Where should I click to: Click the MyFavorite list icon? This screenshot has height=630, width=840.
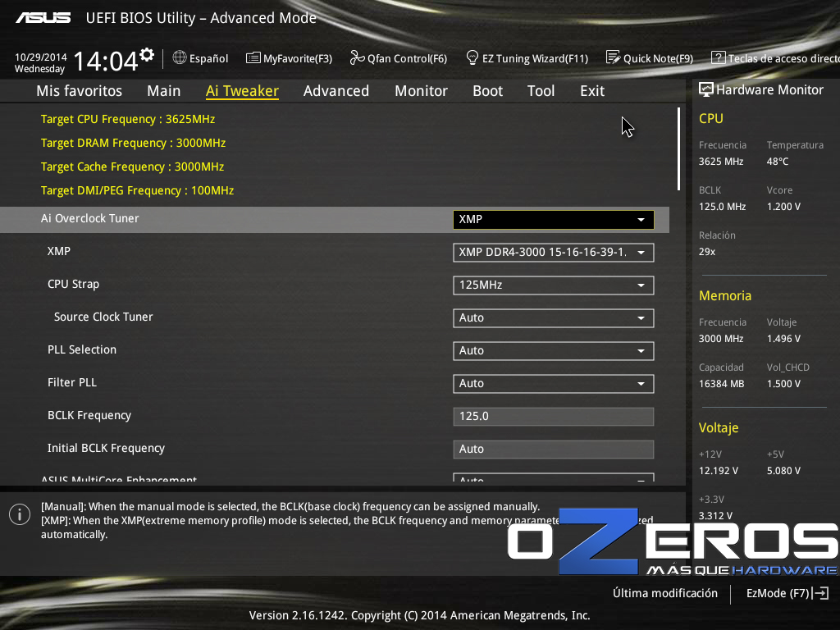tap(253, 58)
